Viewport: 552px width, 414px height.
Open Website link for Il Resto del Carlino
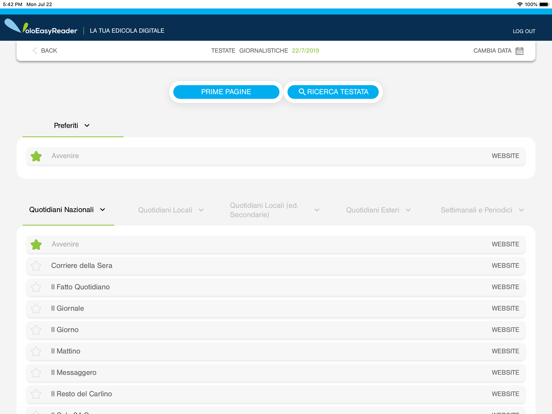[505, 394]
